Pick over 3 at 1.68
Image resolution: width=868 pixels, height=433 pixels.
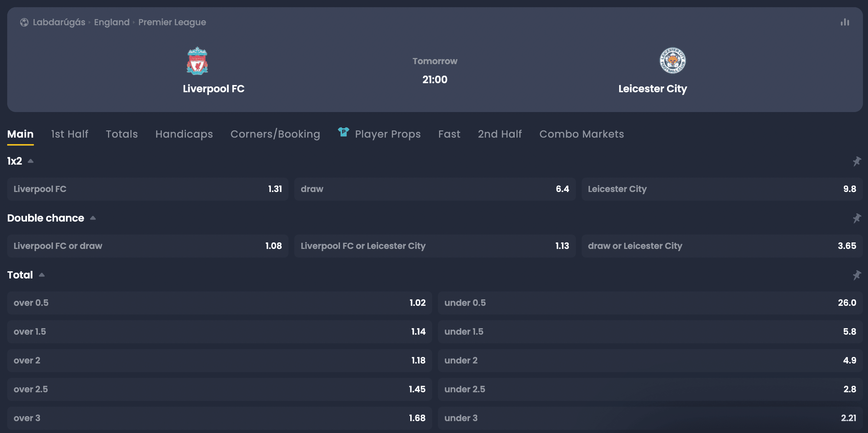(x=220, y=418)
